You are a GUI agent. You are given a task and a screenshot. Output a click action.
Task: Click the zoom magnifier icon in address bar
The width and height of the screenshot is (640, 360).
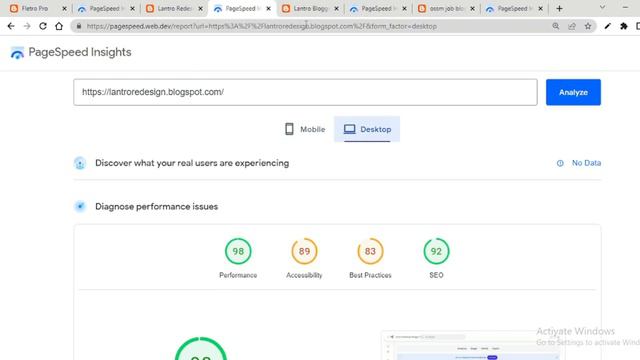[556, 26]
